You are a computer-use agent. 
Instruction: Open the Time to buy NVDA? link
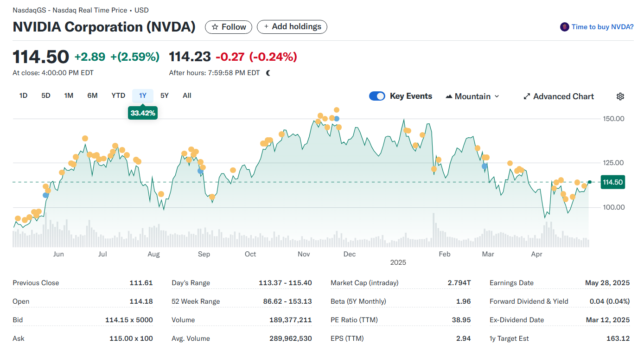coord(602,27)
